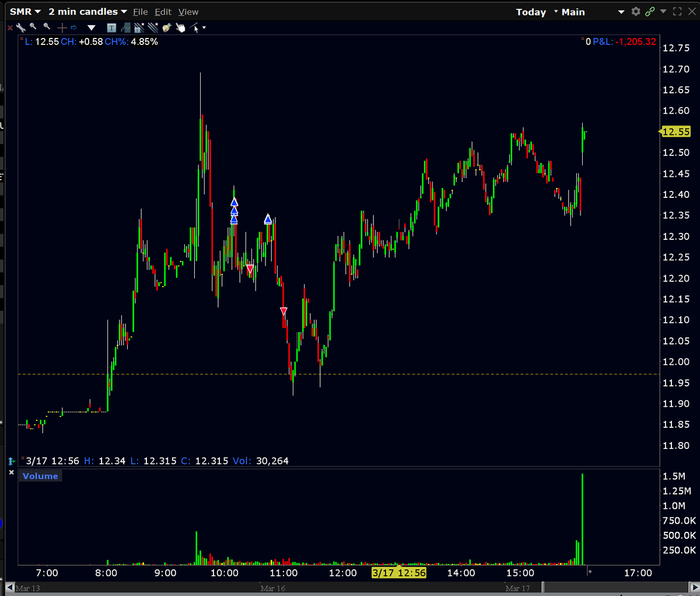
Task: Click the topmost blue buy marker near 10:00
Action: pyautogui.click(x=234, y=202)
